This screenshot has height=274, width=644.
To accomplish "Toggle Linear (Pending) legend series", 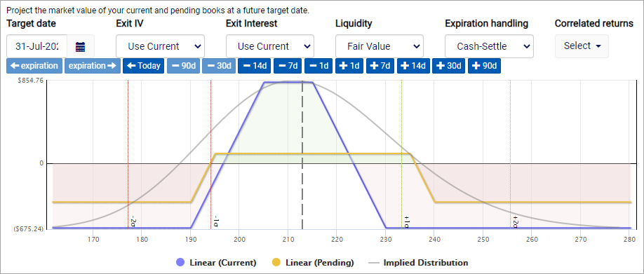I will pyautogui.click(x=313, y=263).
